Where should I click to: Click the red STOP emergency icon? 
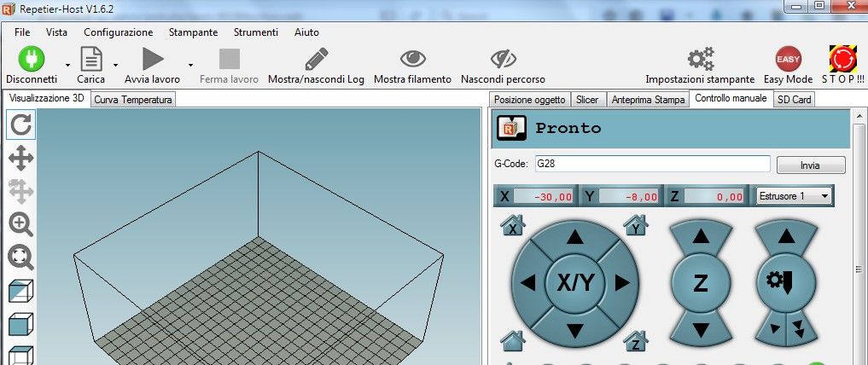pyautogui.click(x=842, y=59)
